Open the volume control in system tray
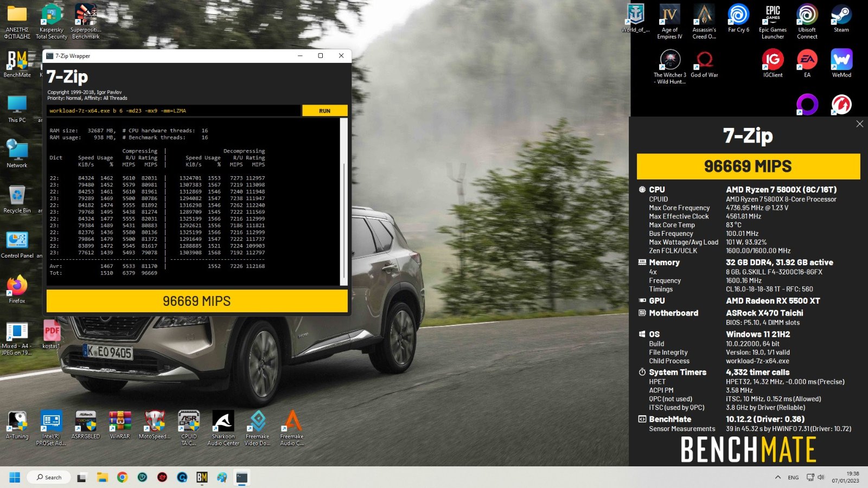Image resolution: width=868 pixels, height=488 pixels. [x=821, y=477]
